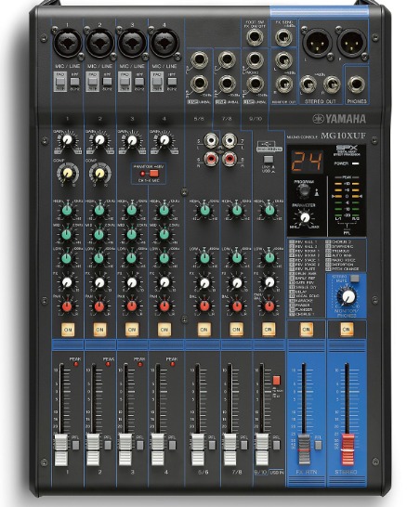The height and width of the screenshot is (507, 420).
Task: Toggle the LINE/USB selector switch
Action: tap(269, 160)
